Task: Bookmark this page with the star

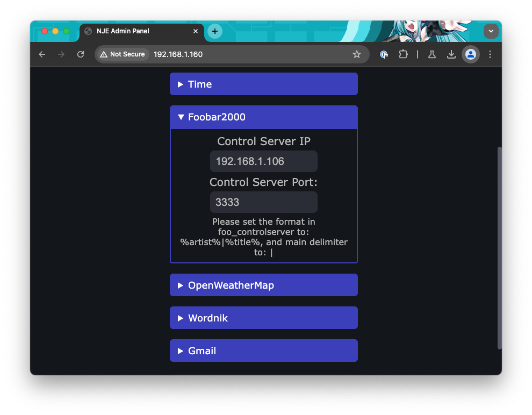Action: [356, 54]
